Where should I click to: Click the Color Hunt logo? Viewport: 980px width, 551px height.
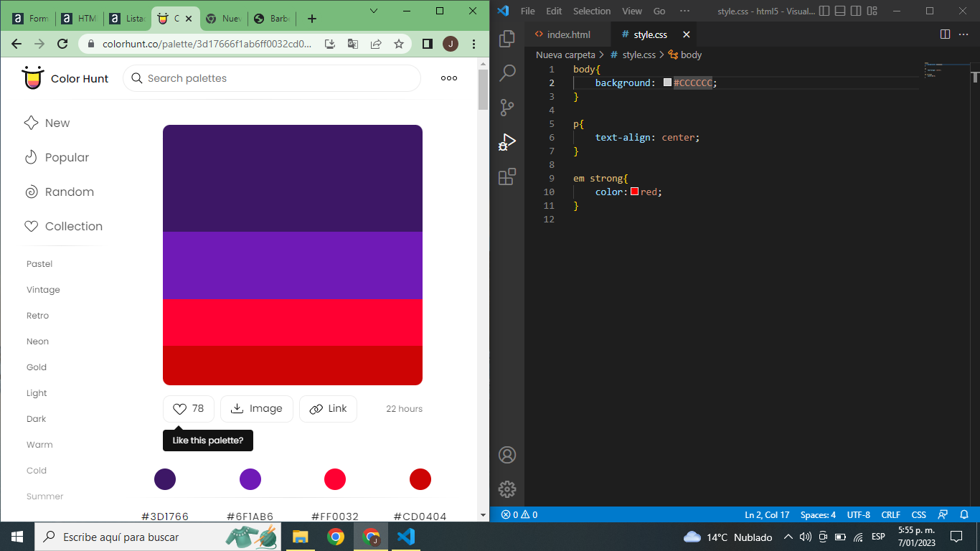[65, 78]
